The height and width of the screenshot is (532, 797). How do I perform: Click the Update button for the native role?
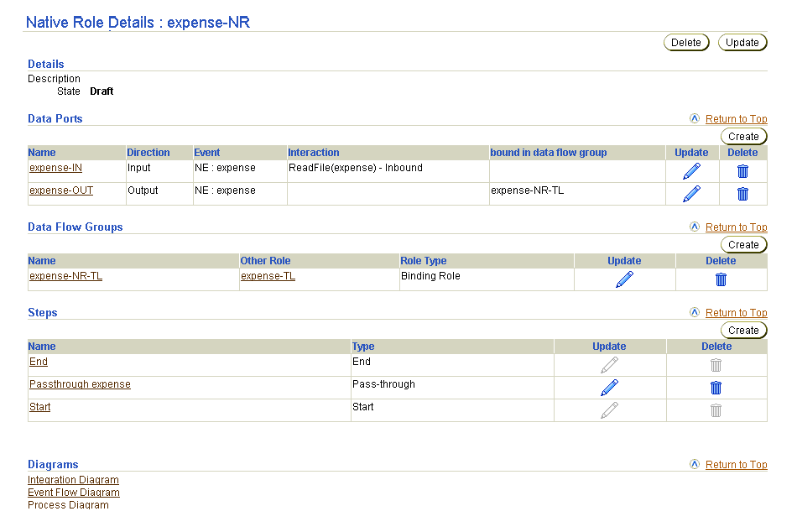[x=742, y=43]
